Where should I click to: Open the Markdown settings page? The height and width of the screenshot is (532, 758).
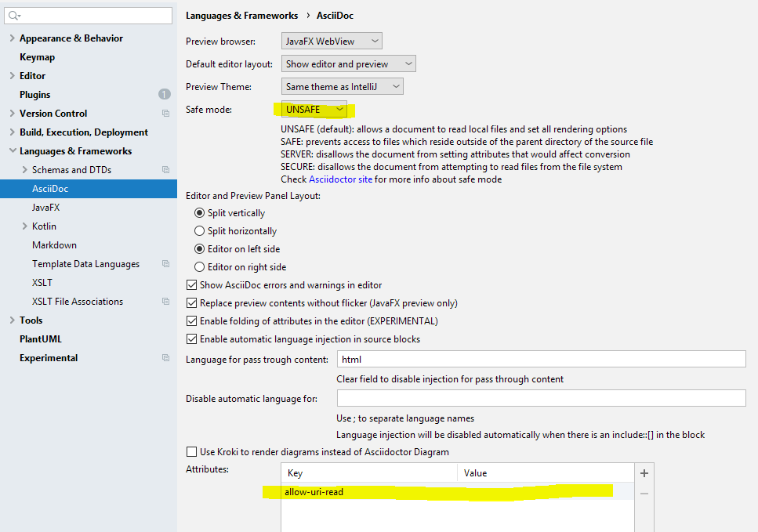pyautogui.click(x=54, y=245)
